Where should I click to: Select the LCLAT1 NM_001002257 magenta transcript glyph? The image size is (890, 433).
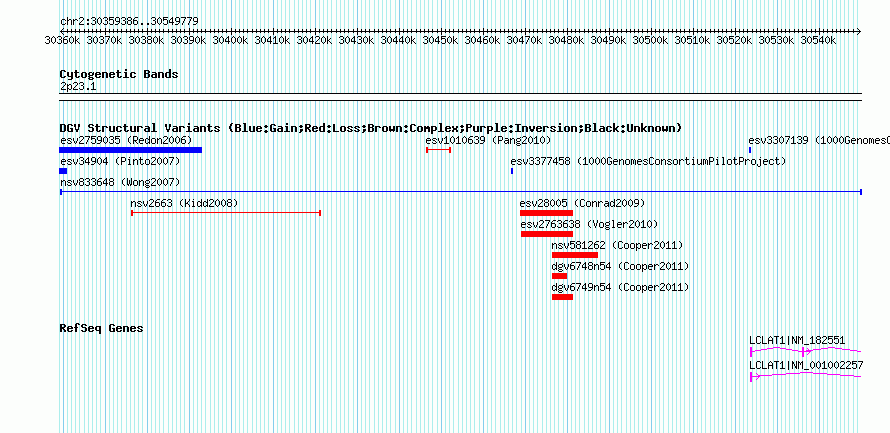(x=806, y=376)
